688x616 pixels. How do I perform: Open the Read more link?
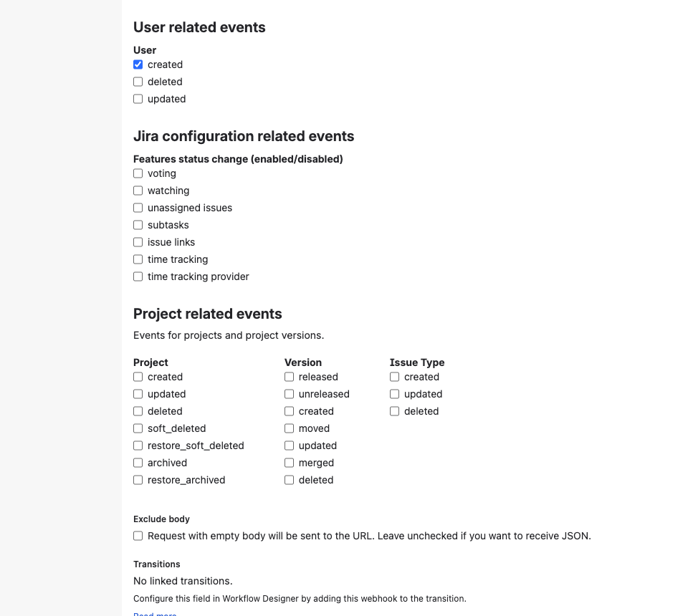tap(154, 614)
